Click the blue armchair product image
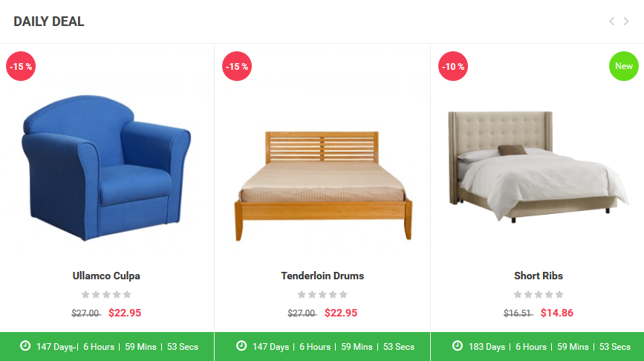 tap(106, 168)
